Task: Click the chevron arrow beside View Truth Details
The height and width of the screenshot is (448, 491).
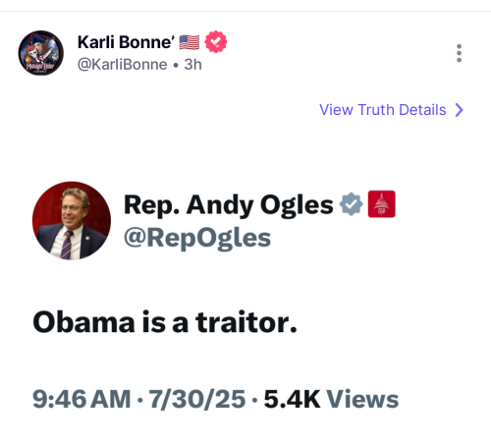Action: click(x=460, y=110)
